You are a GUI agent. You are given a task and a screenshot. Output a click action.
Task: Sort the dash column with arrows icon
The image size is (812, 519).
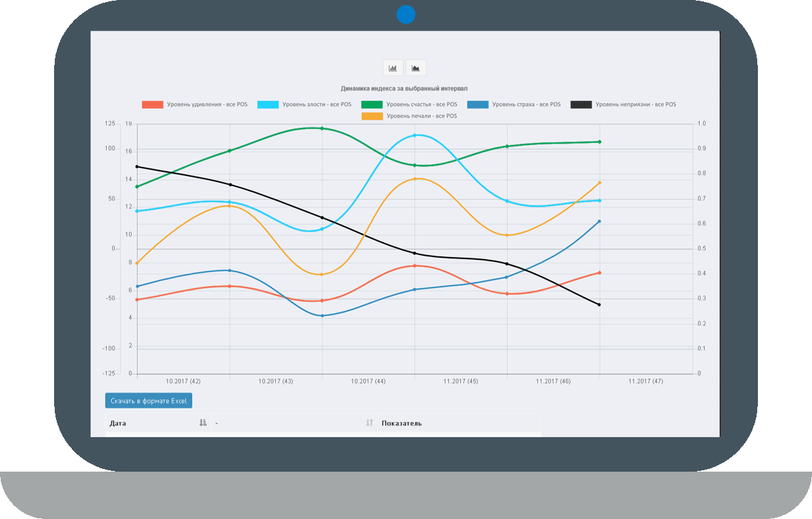click(x=369, y=423)
